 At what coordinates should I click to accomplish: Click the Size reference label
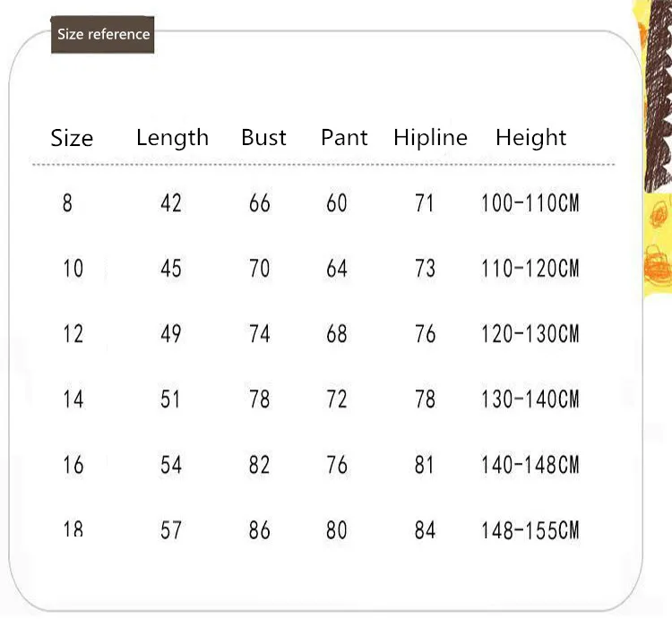tap(103, 35)
